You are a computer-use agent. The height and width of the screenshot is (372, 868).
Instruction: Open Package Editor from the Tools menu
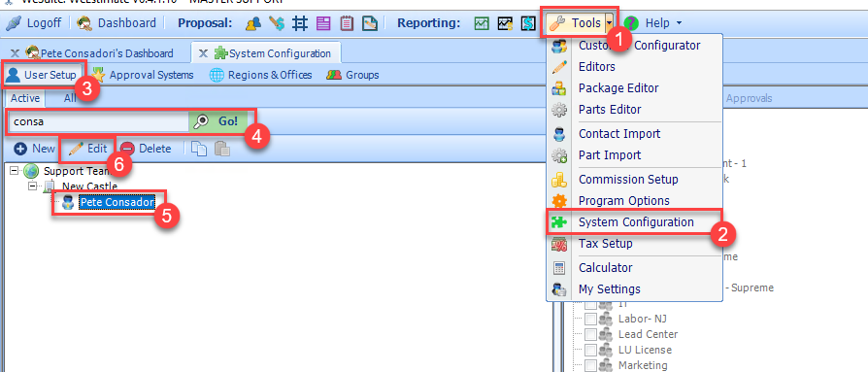pos(618,88)
